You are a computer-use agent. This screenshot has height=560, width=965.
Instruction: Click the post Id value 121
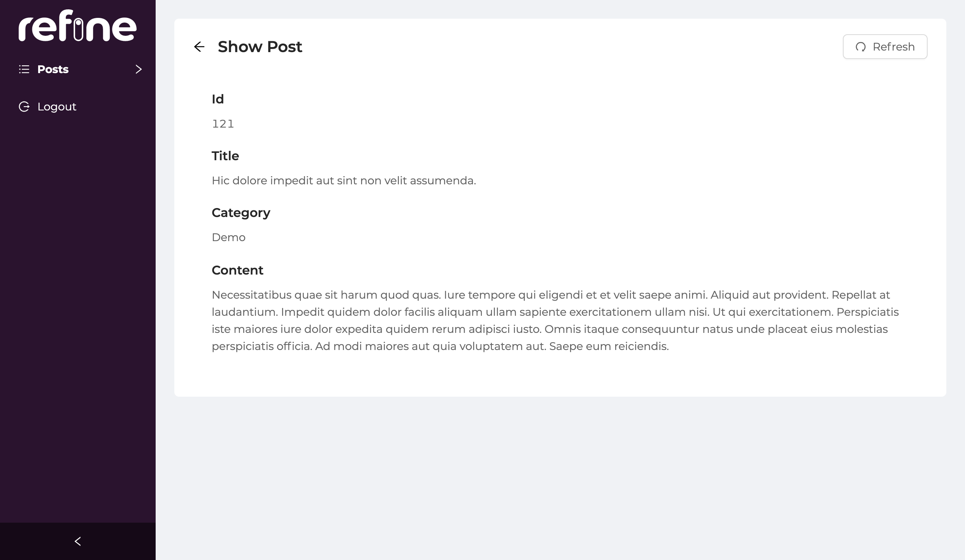223,124
